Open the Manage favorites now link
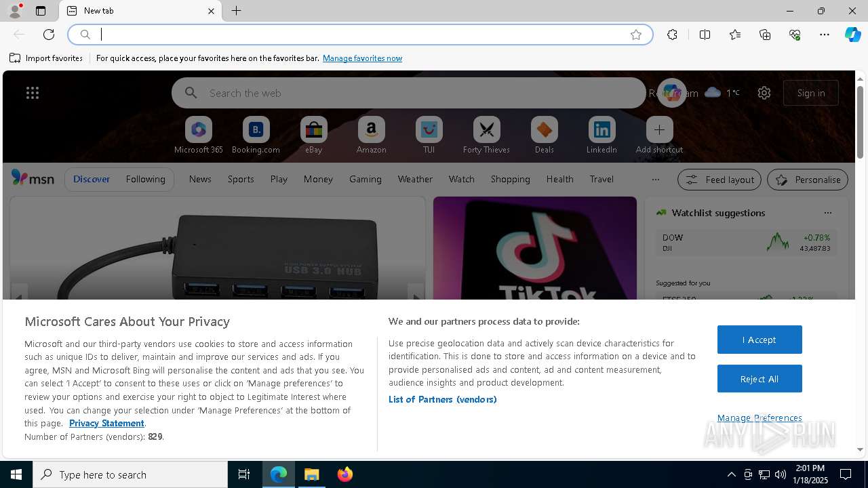The width and height of the screenshot is (868, 488). click(362, 58)
